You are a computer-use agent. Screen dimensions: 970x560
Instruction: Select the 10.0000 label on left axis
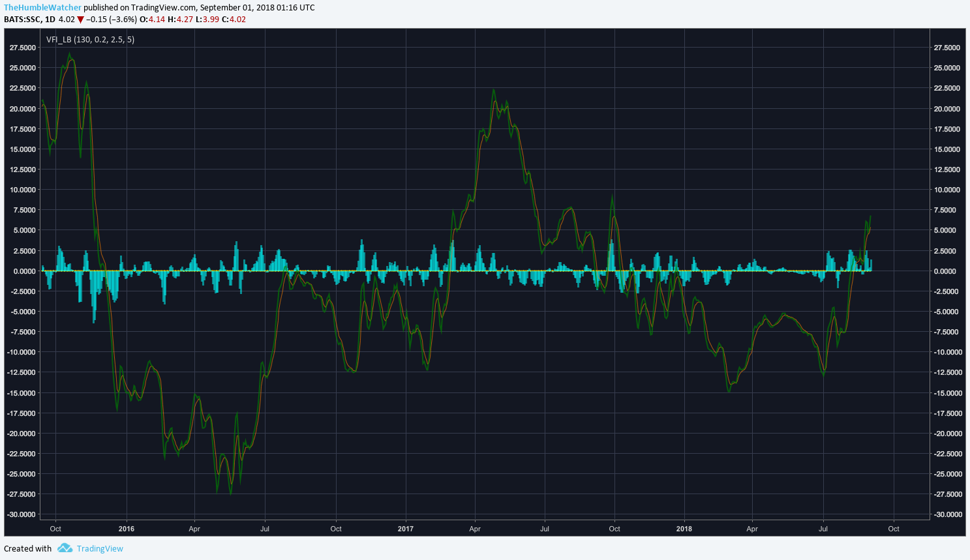tap(23, 190)
